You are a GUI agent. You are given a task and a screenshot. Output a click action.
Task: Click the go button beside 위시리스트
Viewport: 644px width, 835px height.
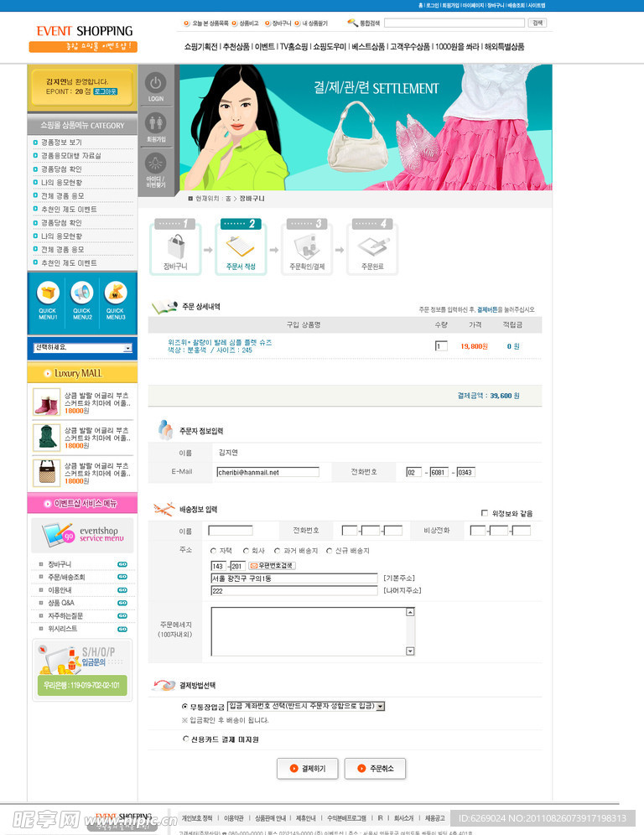tap(122, 629)
